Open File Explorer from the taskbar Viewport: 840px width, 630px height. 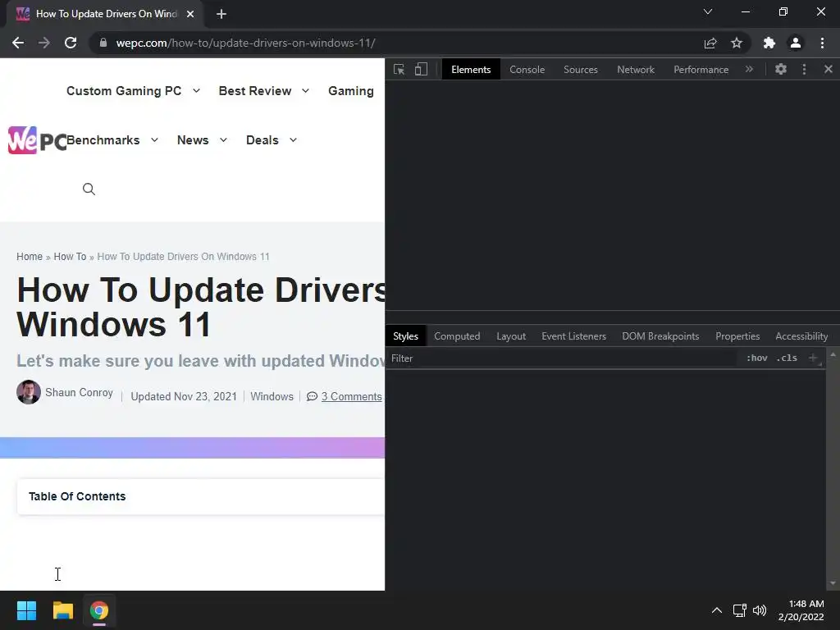tap(62, 610)
